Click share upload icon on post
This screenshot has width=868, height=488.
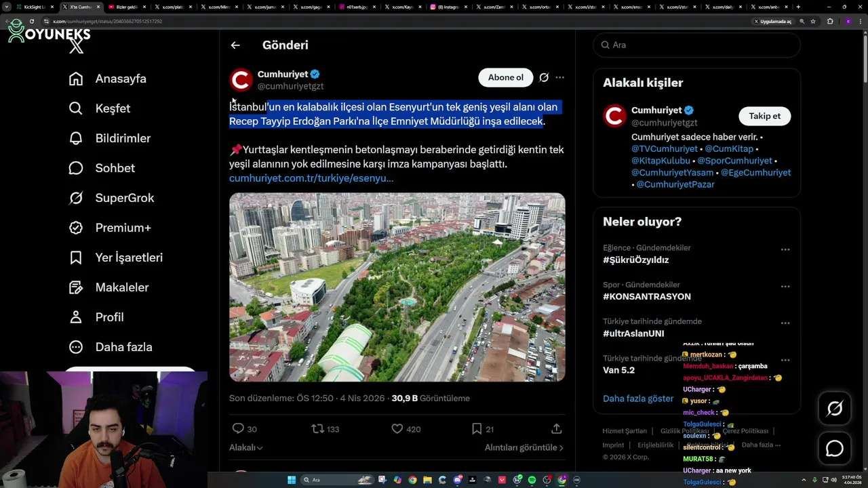[557, 429]
